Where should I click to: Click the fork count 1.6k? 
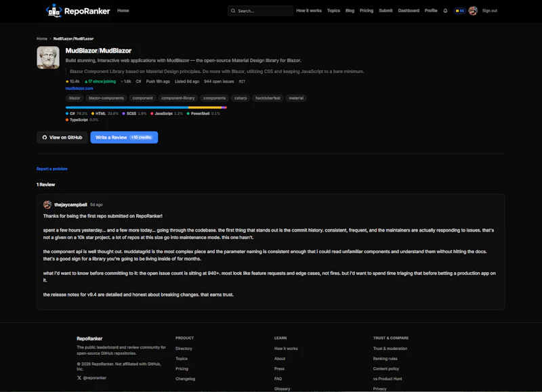(126, 81)
